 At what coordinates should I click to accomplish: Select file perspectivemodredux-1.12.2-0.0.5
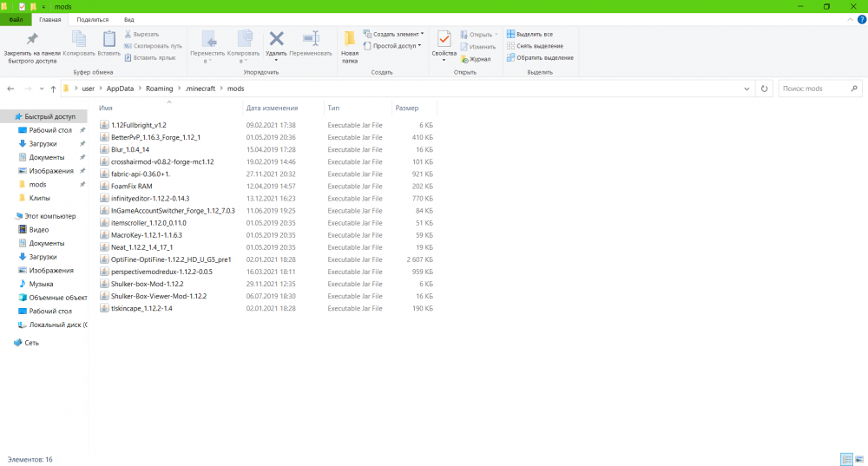pyautogui.click(x=161, y=272)
